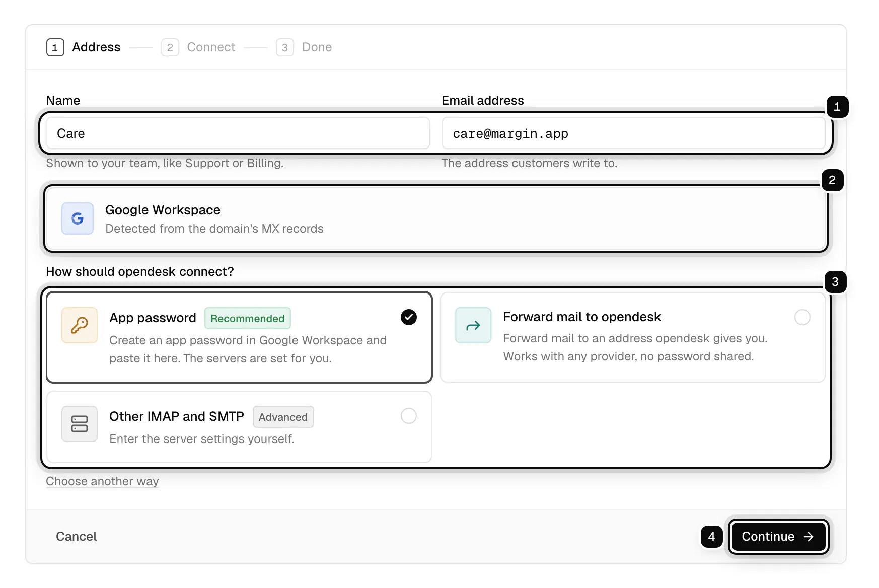Viewport: 879px width, 588px height.
Task: Click the Cancel button
Action: click(77, 537)
